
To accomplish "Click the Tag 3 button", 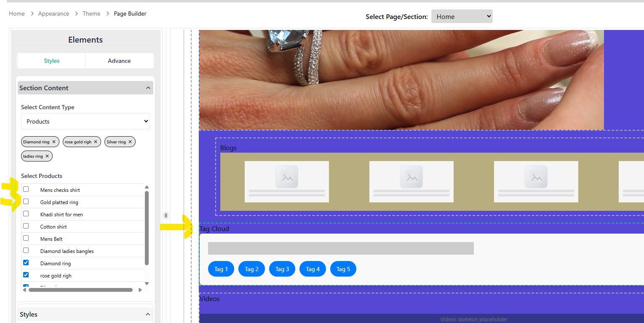I will 282,269.
